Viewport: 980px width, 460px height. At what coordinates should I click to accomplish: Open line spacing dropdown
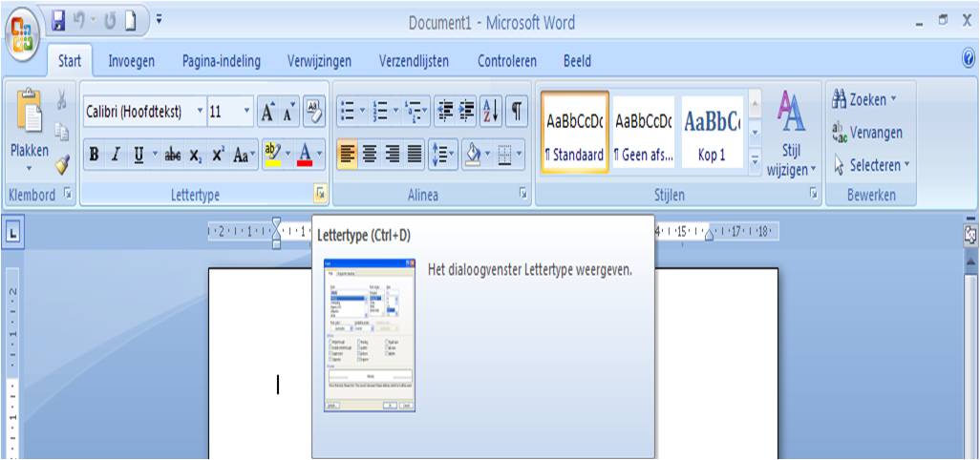pyautogui.click(x=444, y=154)
